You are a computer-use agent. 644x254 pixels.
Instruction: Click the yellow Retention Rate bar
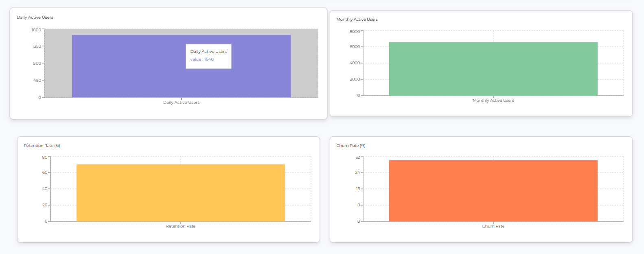coord(180,193)
